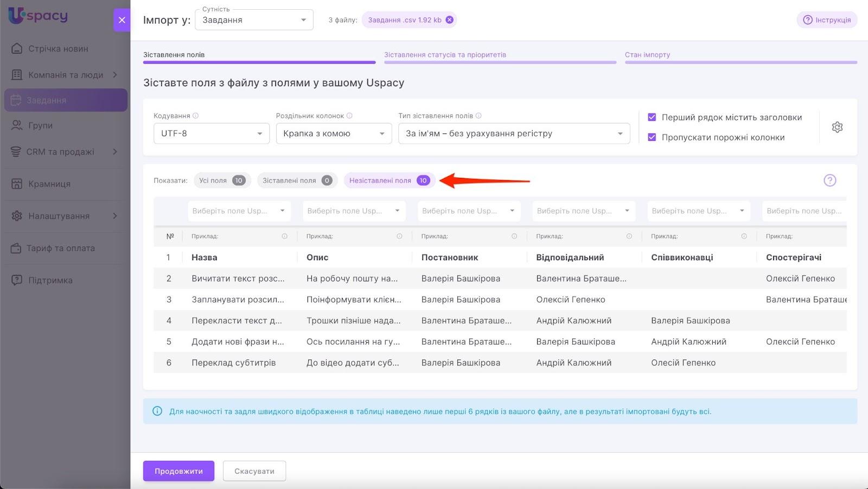Click the help question mark above the table
This screenshot has height=489, width=868.
tap(829, 181)
